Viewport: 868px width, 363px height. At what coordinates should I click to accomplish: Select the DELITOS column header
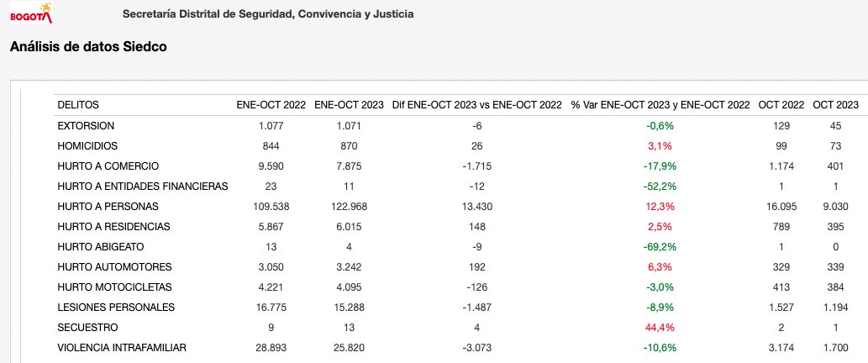click(x=78, y=104)
